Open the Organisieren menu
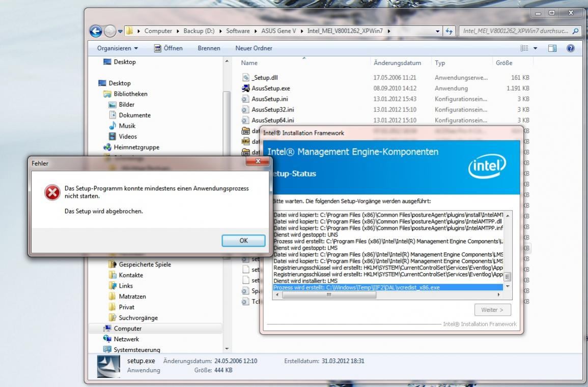Image resolution: width=588 pixels, height=387 pixels. click(x=118, y=48)
